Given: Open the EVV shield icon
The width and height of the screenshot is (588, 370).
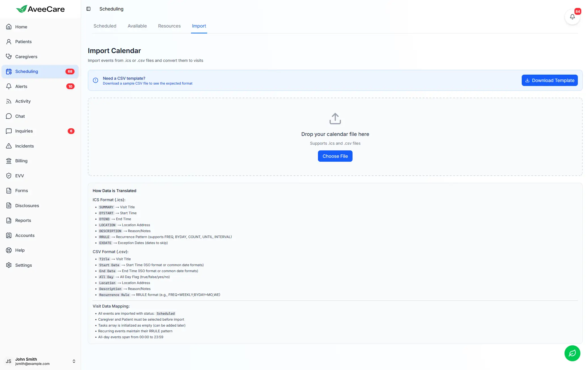Looking at the screenshot, I should (9, 176).
